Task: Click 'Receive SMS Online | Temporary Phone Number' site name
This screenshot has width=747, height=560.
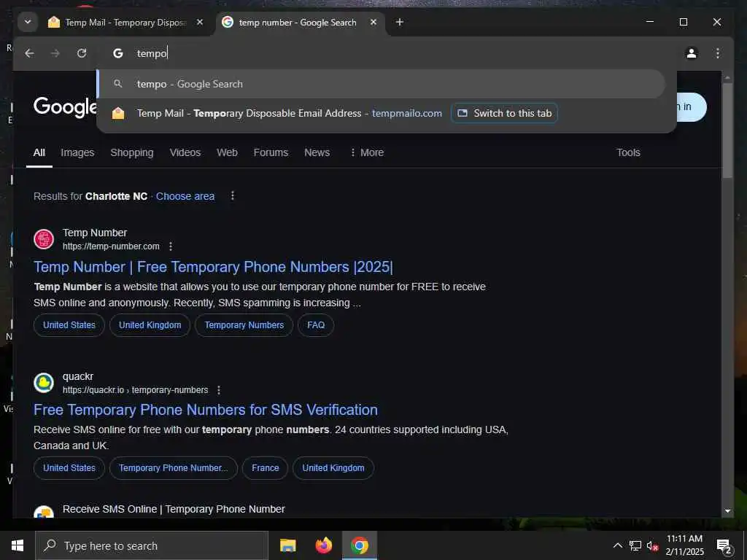Action: click(x=174, y=509)
